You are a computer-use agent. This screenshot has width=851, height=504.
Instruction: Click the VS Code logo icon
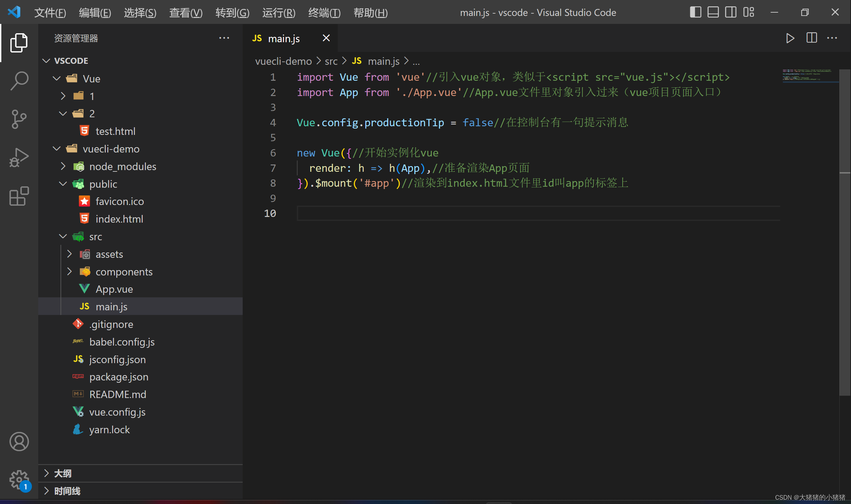(x=14, y=12)
